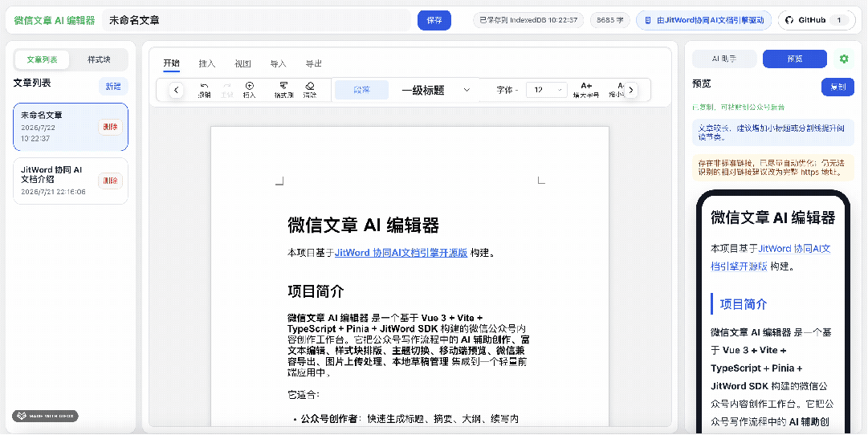Select the 文章列表 sidebar tab
Viewport: 868px width, 435px height.
click(x=42, y=59)
